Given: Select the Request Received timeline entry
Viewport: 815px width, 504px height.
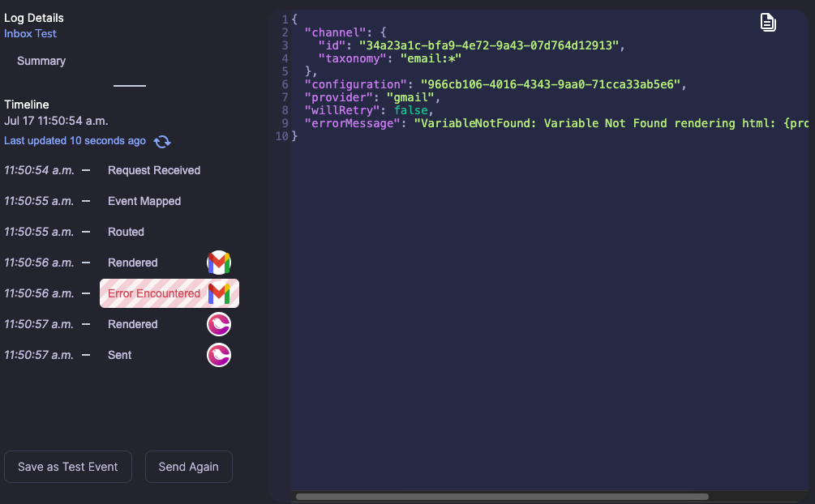Looking at the screenshot, I should tap(153, 170).
